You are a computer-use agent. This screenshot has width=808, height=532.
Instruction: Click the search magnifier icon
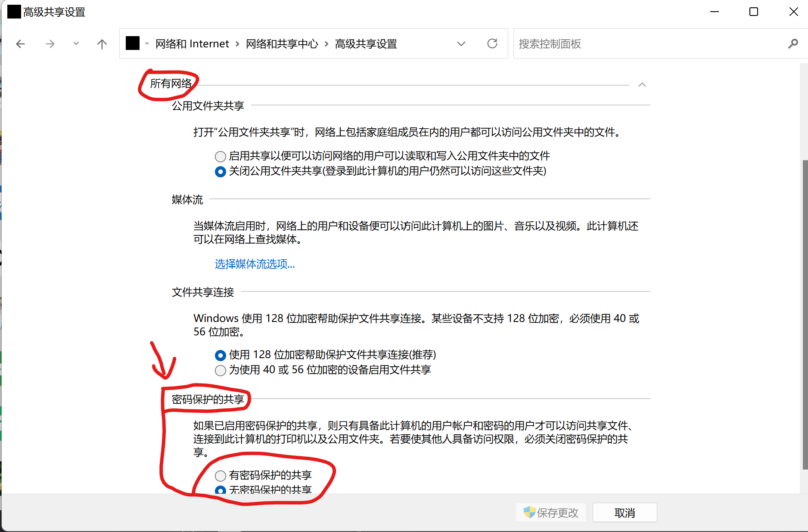(793, 43)
